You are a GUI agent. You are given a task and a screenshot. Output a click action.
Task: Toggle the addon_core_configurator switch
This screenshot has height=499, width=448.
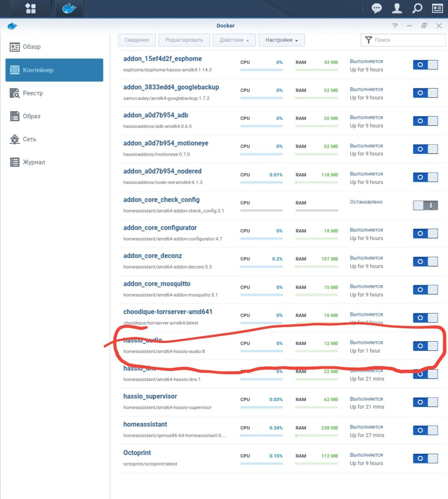pos(425,233)
